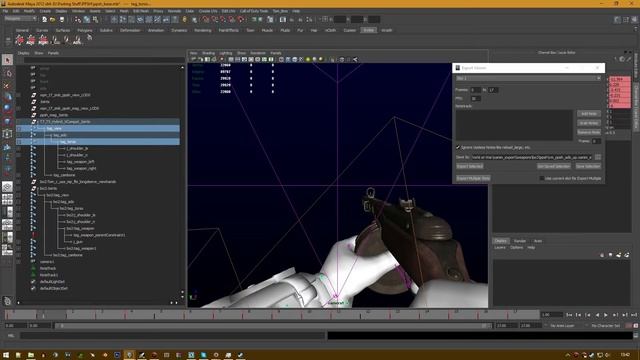Switch to the Animation shelf tab
Viewport: 640px width, 360px height.
(156, 30)
